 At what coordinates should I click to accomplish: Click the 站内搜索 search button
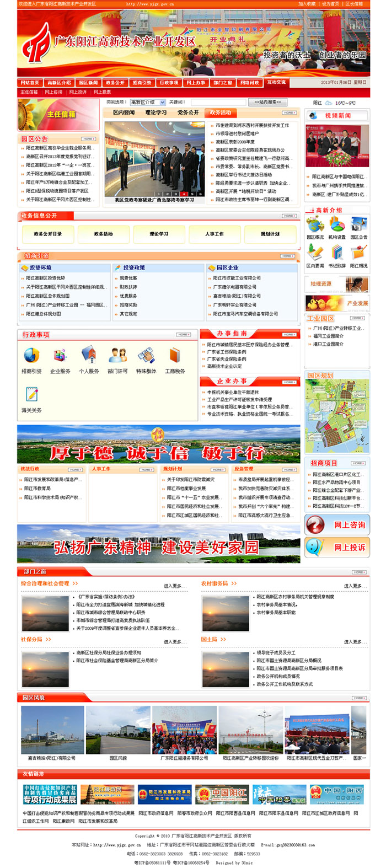coord(267,102)
